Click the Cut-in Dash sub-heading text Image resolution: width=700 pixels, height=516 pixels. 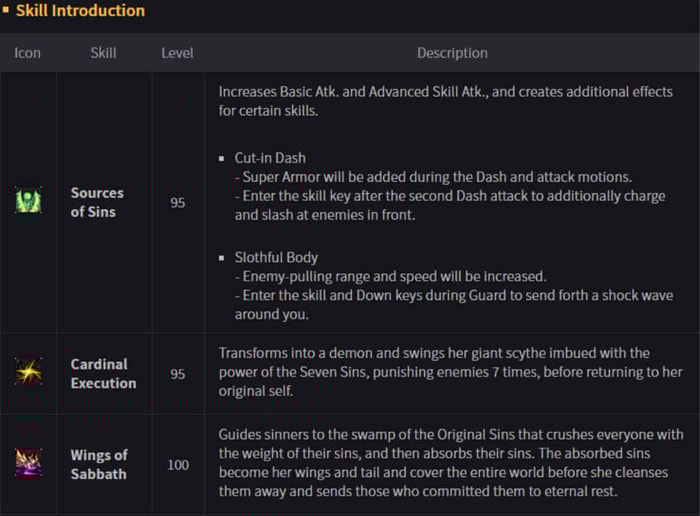coord(270,158)
